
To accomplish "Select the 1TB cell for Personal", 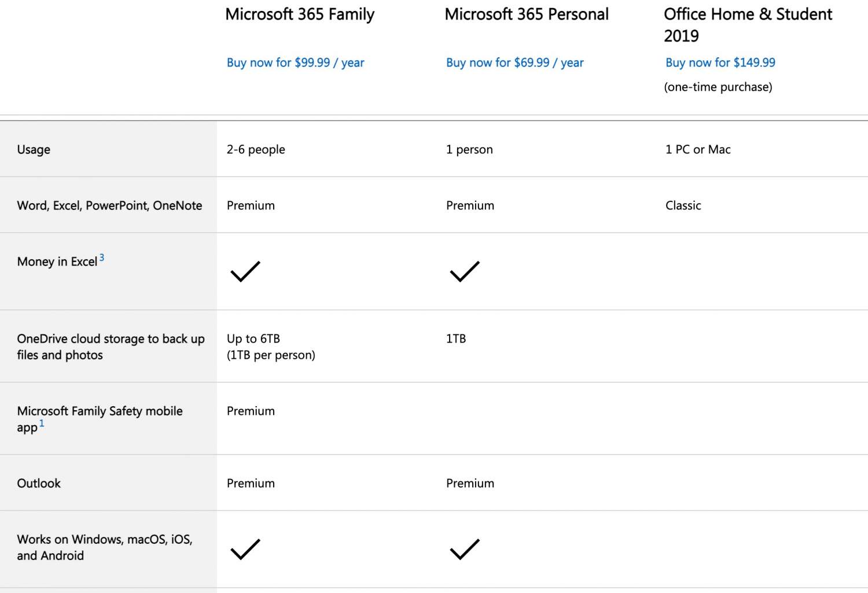I will pos(456,338).
